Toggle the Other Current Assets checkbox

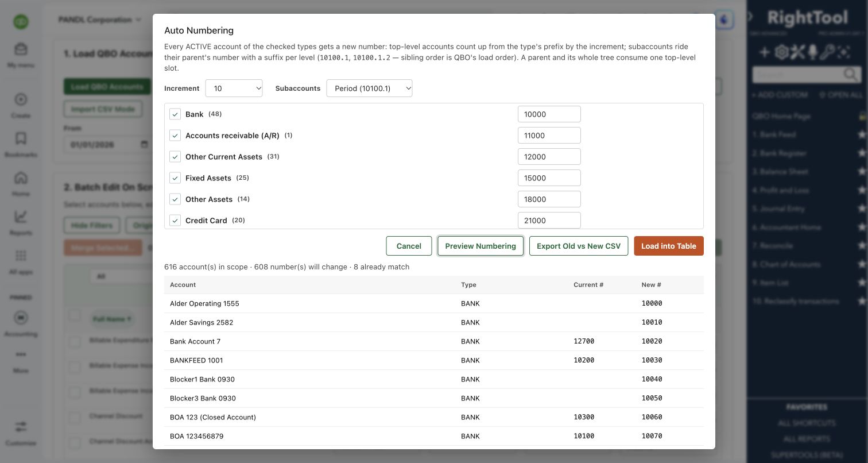(175, 157)
